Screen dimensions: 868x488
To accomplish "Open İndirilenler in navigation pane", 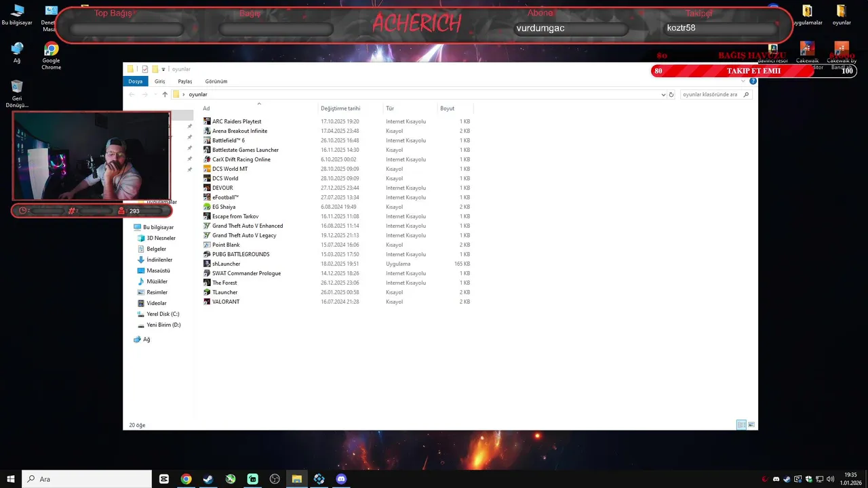I will [155, 260].
